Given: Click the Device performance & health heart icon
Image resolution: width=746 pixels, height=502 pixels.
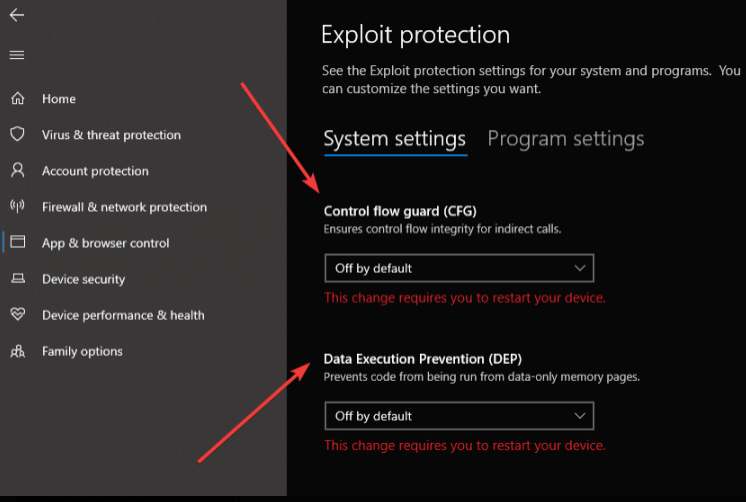Looking at the screenshot, I should pos(17,315).
